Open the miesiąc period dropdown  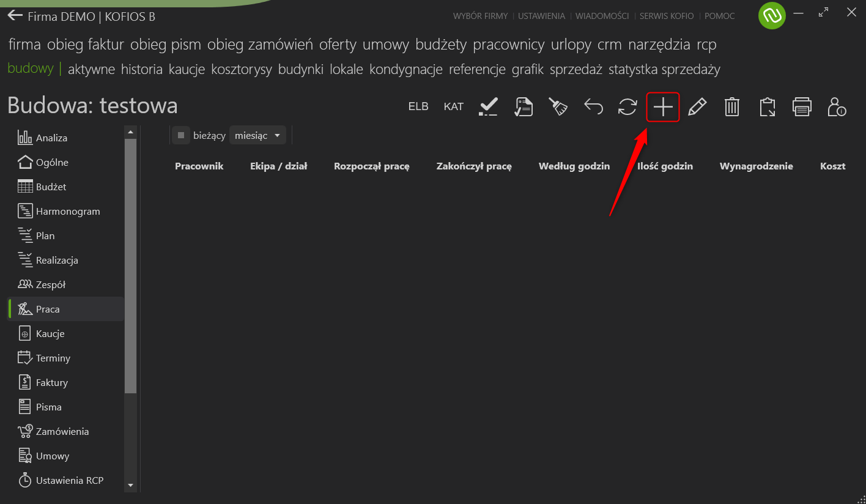(x=257, y=135)
